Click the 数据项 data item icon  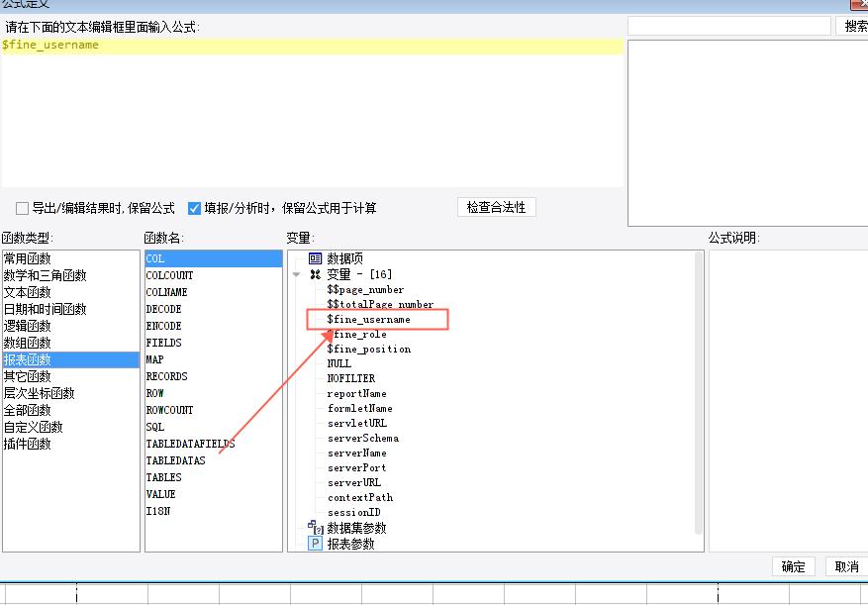pos(315,258)
